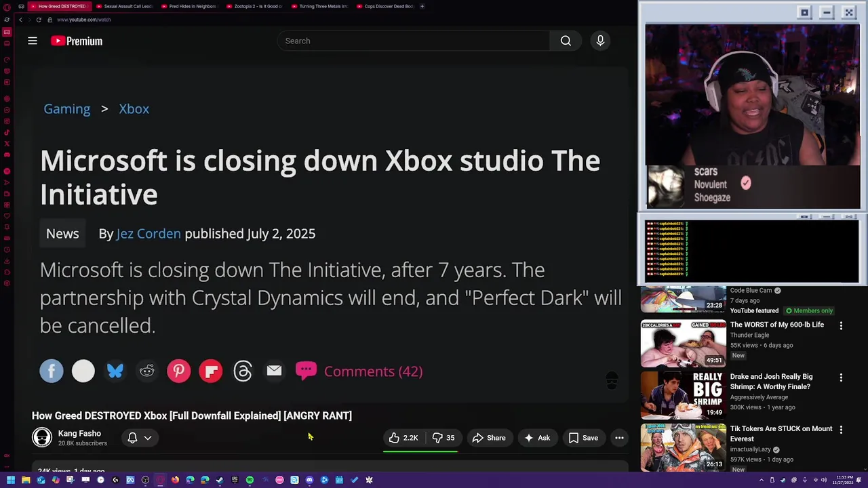Open the Code Blue Cam video thumbnail

683,299
